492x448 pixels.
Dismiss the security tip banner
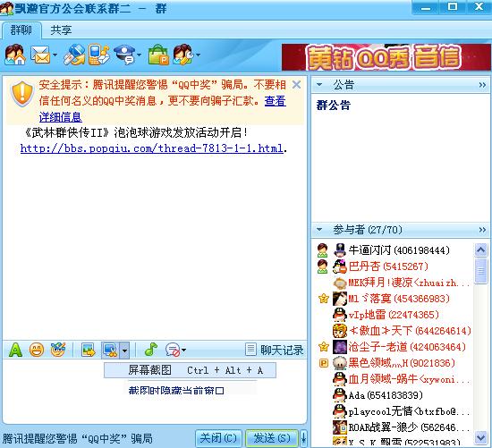296,84
